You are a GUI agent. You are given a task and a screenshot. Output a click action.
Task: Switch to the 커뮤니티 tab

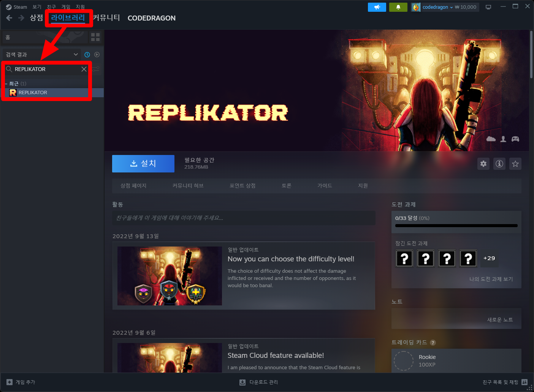pyautogui.click(x=107, y=18)
